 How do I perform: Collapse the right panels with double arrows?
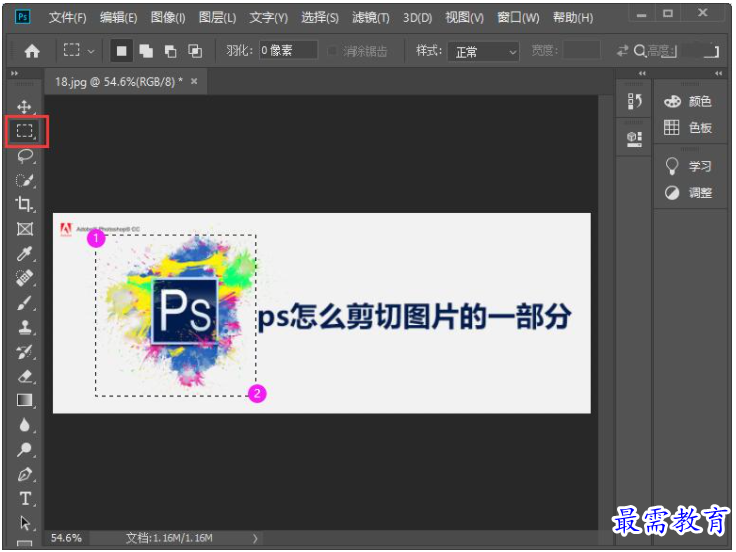tap(718, 73)
